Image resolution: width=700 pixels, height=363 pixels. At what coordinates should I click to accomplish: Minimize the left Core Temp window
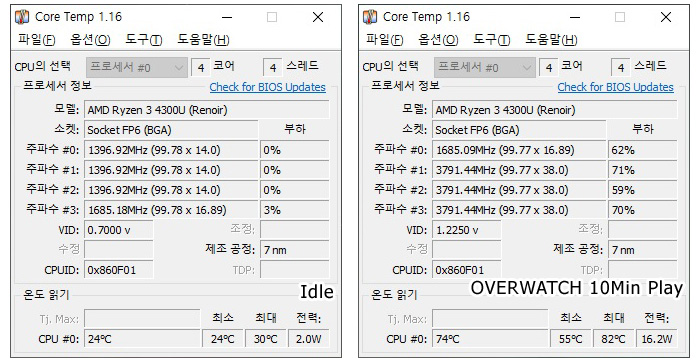click(x=227, y=17)
